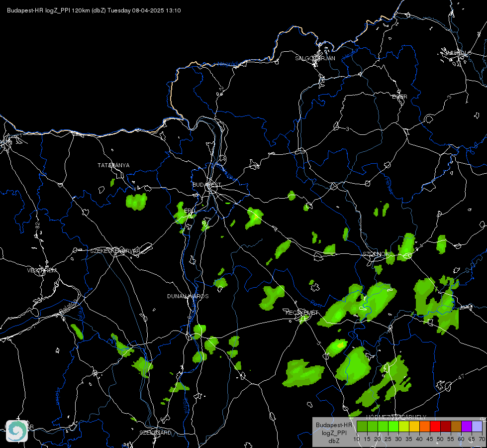Click the yellow 35-40 dBZ legend swatch
The image size is (487, 448).
tap(414, 426)
